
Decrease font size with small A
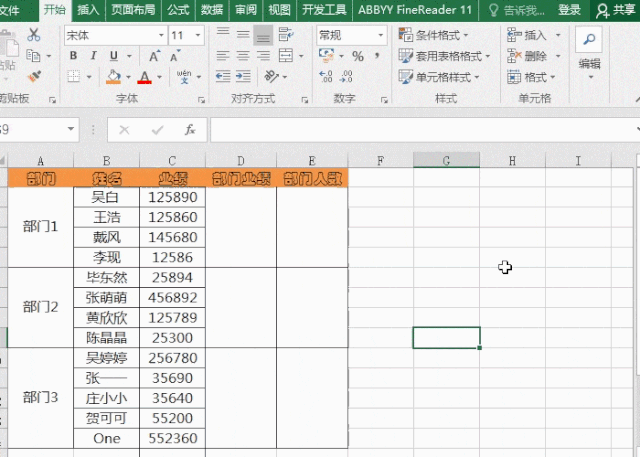(x=175, y=56)
